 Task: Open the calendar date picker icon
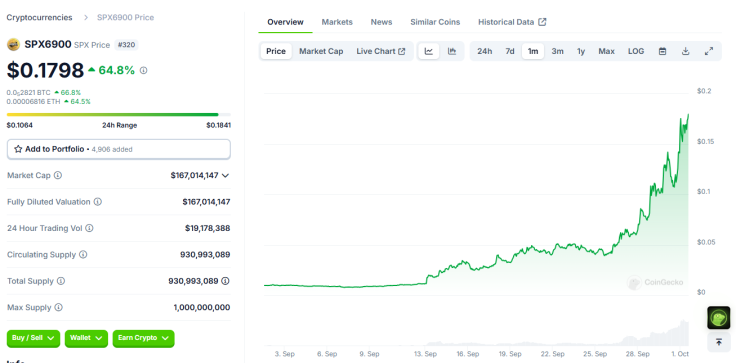(x=662, y=51)
